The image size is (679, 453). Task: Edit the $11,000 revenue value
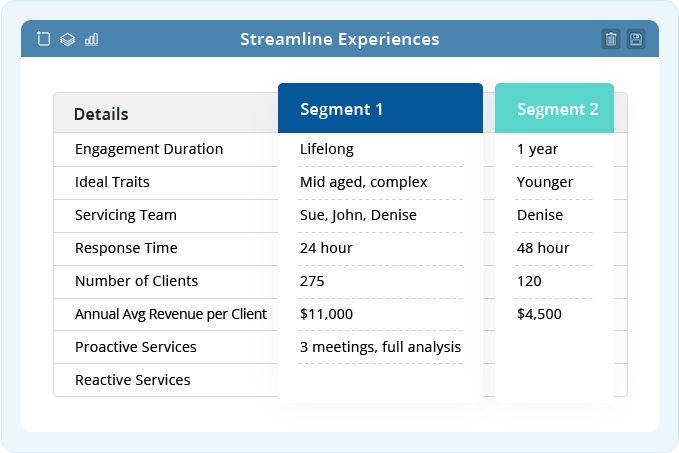[380, 314]
